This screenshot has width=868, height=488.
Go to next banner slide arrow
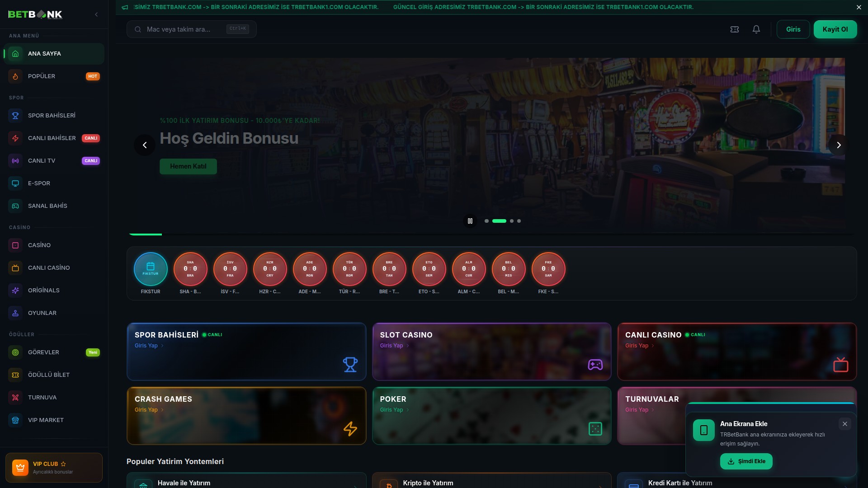[839, 145]
